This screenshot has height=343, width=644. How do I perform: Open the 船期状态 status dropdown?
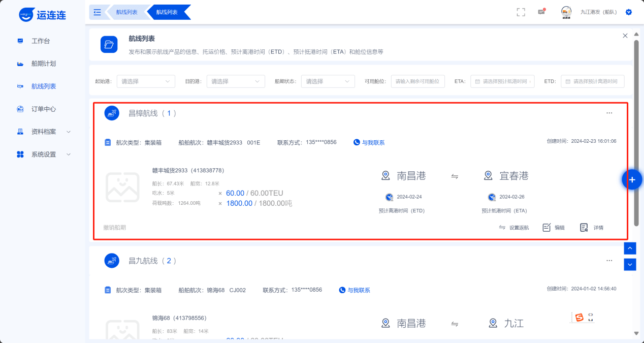328,81
